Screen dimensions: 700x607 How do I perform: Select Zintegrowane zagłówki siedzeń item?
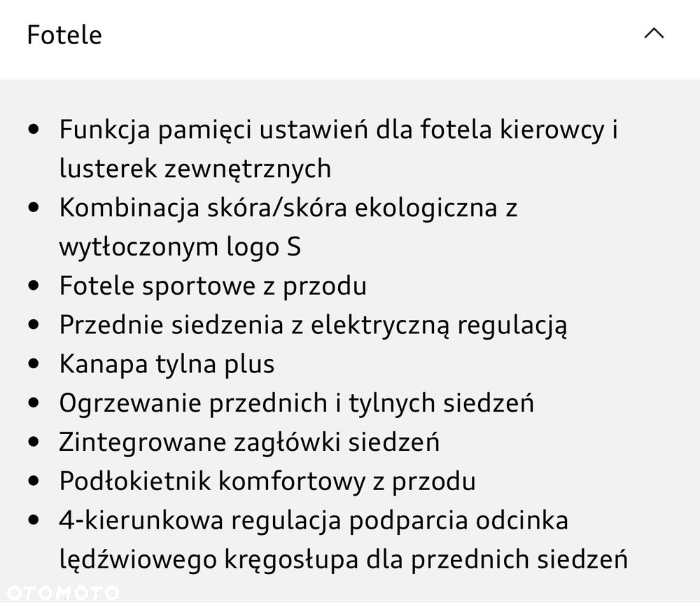pos(250,442)
